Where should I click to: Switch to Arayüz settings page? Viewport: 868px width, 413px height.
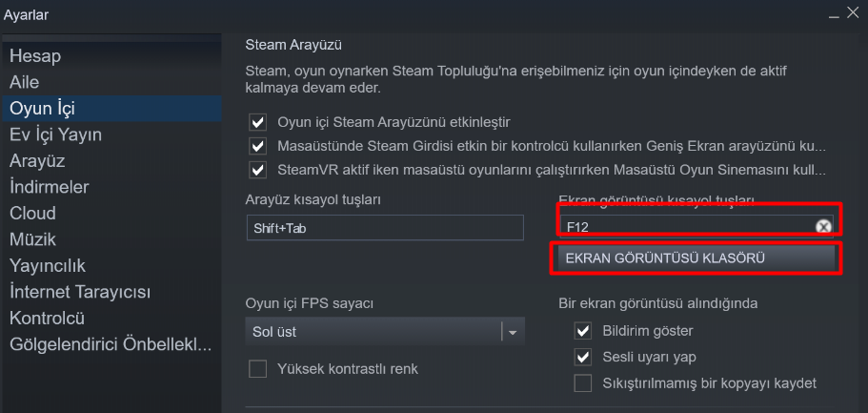tap(37, 160)
